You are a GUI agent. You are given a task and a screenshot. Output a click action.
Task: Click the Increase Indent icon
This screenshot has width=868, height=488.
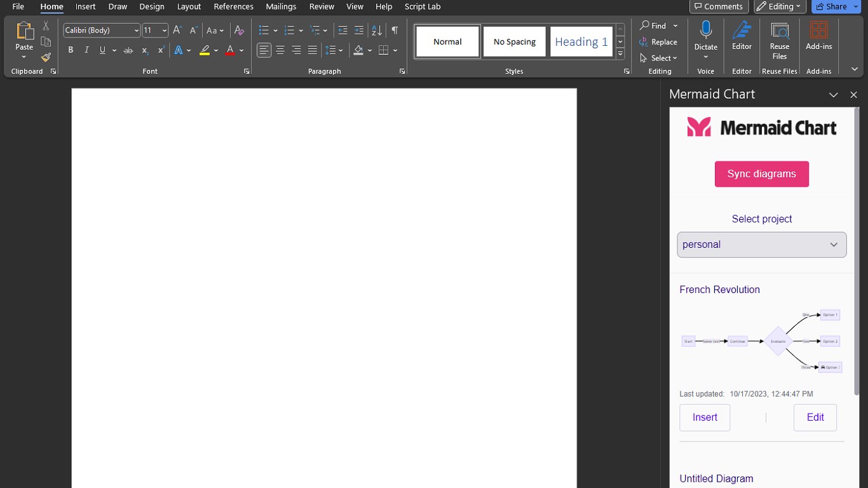click(x=359, y=30)
